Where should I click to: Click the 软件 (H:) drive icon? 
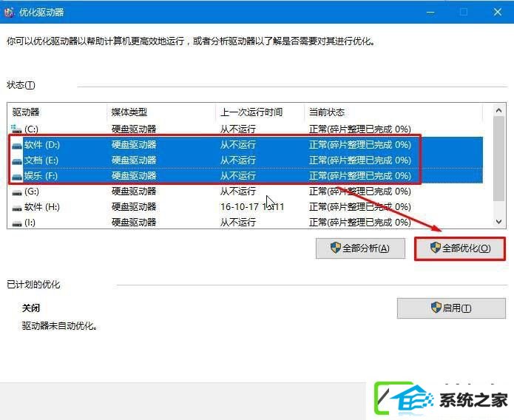point(17,208)
